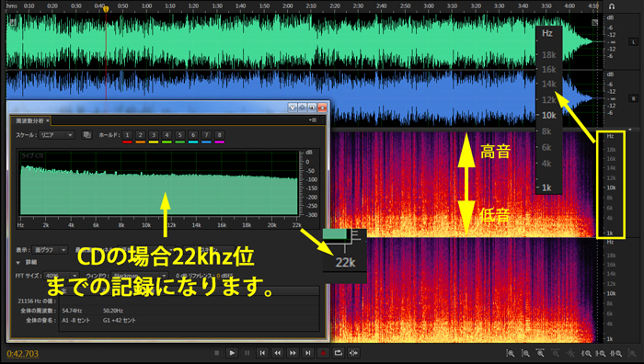Click the floating panel's down-arrow title button
This screenshot has width=644, height=364.
click(293, 108)
